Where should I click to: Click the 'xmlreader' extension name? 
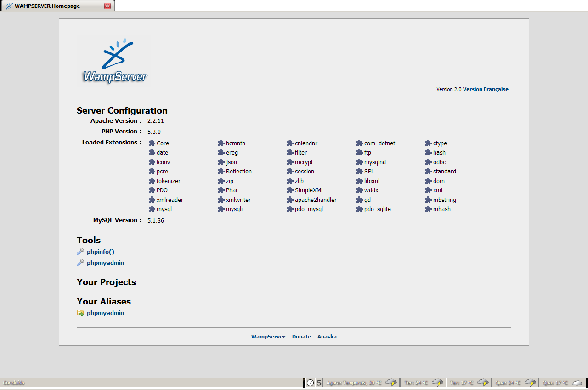(x=170, y=200)
